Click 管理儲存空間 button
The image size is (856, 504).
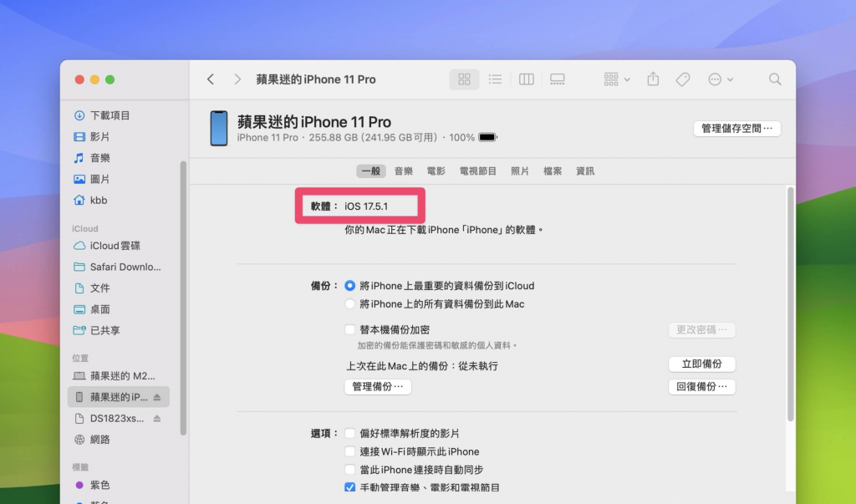[737, 129]
